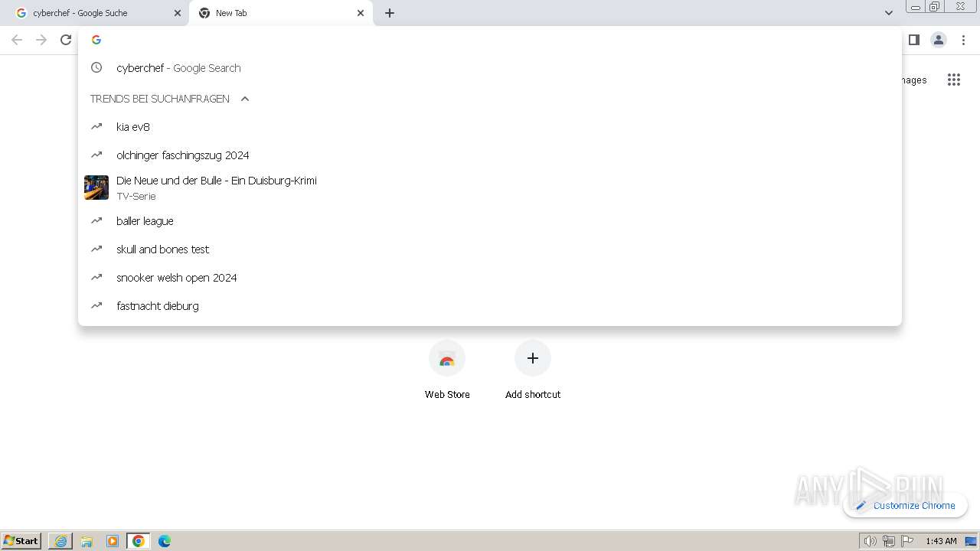The width and height of the screenshot is (980, 551).
Task: Open the Google apps grid
Action: [x=953, y=80]
